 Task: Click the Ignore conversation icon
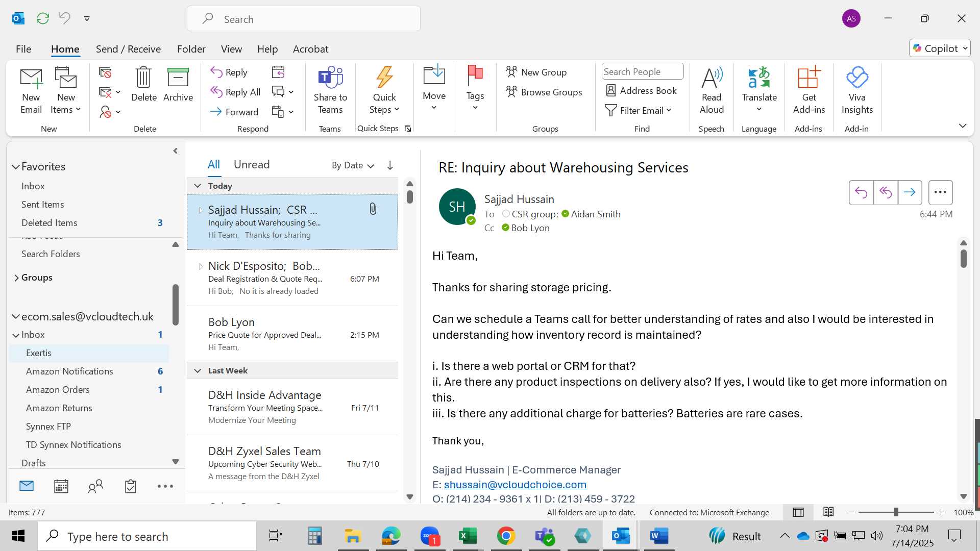click(x=106, y=73)
